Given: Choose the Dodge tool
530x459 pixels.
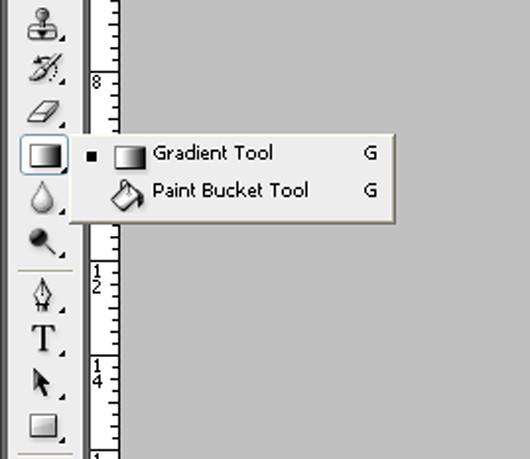Looking at the screenshot, I should (x=43, y=242).
